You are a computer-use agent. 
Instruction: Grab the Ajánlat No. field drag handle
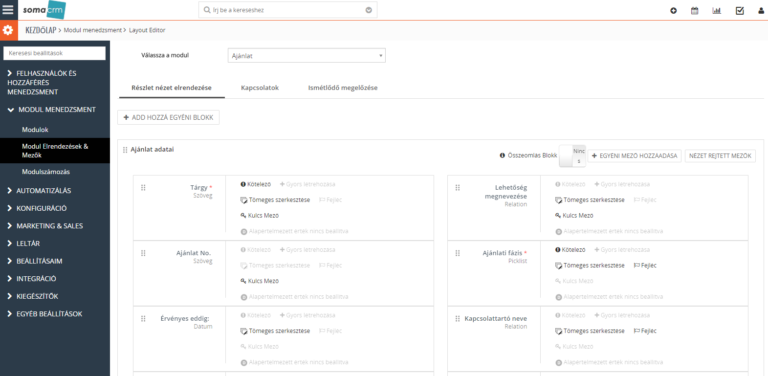click(143, 253)
